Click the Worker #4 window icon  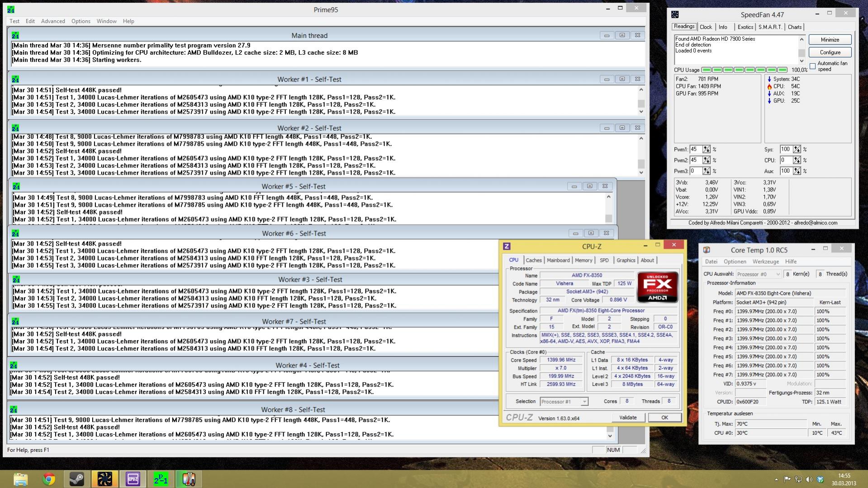tap(14, 365)
